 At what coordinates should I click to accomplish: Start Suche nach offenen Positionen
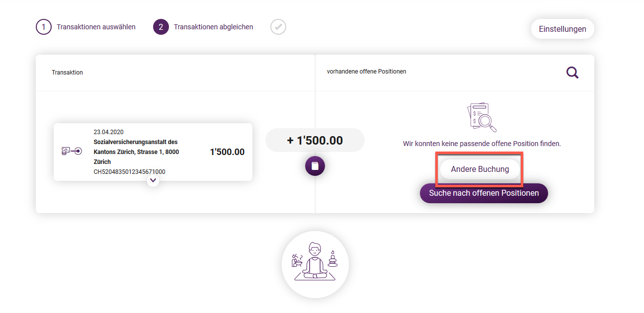tap(484, 193)
